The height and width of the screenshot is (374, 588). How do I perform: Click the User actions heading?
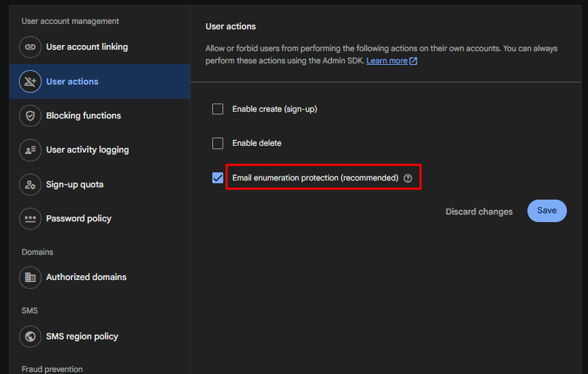coord(231,27)
